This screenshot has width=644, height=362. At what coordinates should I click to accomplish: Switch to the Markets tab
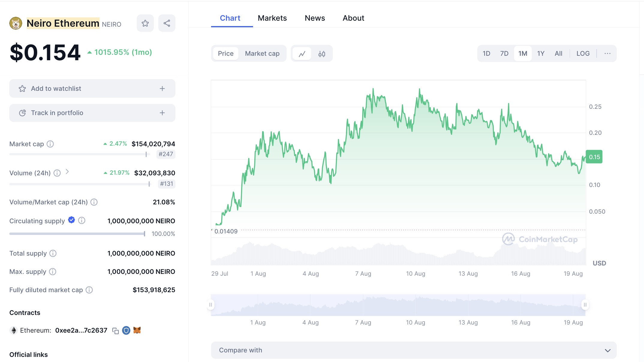tap(272, 18)
